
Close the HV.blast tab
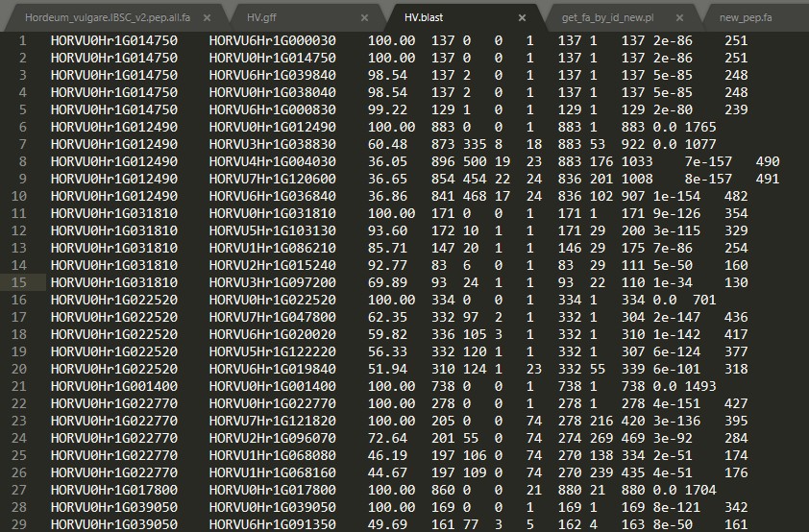tap(522, 17)
